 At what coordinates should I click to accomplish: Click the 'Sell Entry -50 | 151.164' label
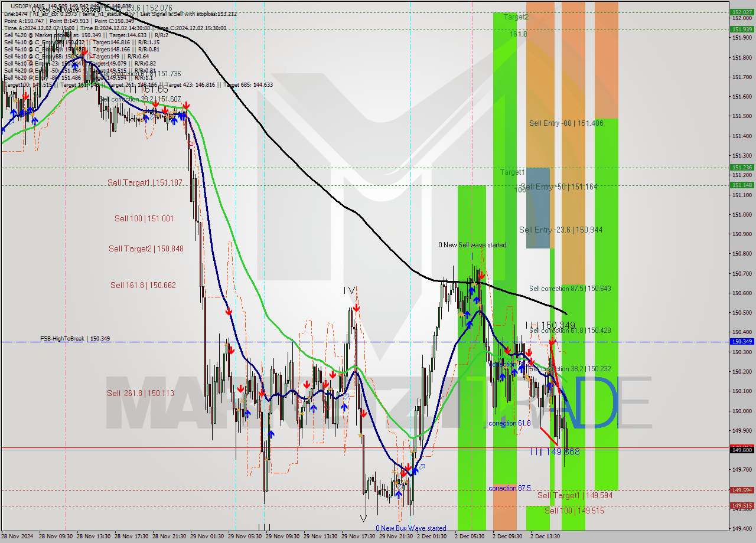click(x=559, y=187)
